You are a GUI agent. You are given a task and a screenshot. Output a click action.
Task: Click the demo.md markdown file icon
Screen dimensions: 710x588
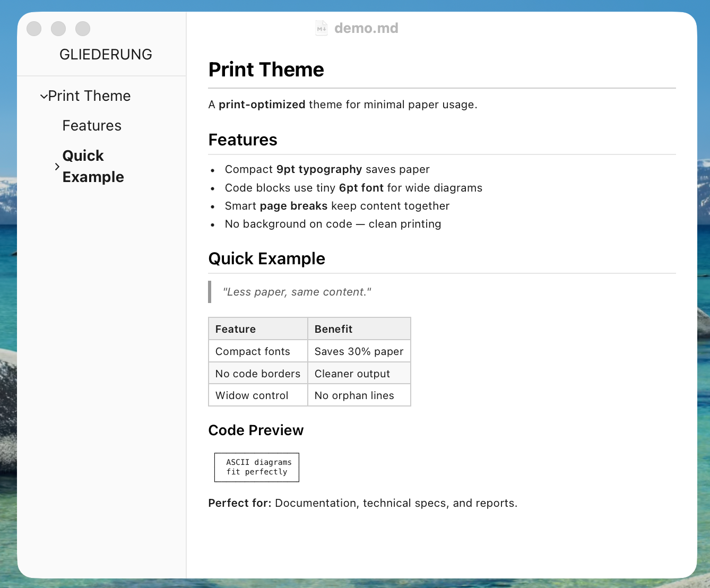click(x=321, y=28)
